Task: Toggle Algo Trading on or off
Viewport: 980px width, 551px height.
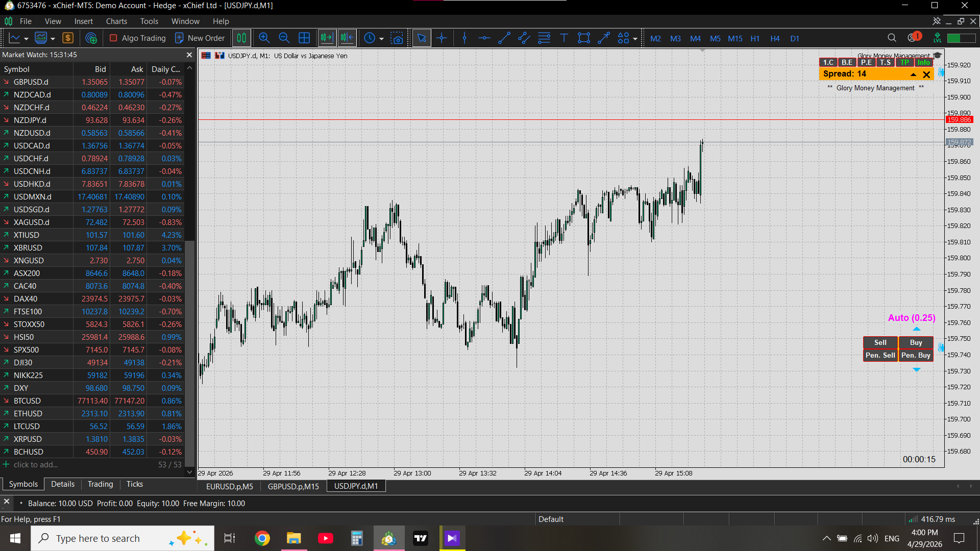Action: (138, 38)
